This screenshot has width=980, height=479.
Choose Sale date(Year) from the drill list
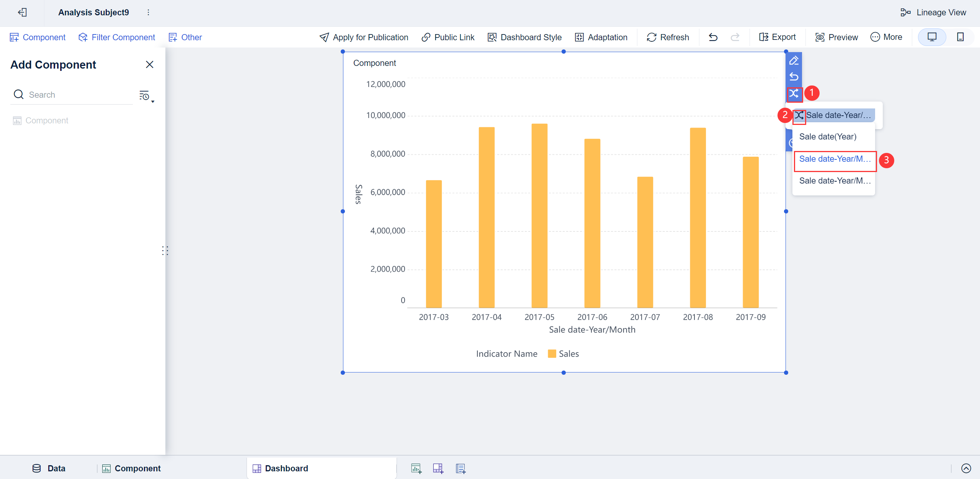(828, 137)
